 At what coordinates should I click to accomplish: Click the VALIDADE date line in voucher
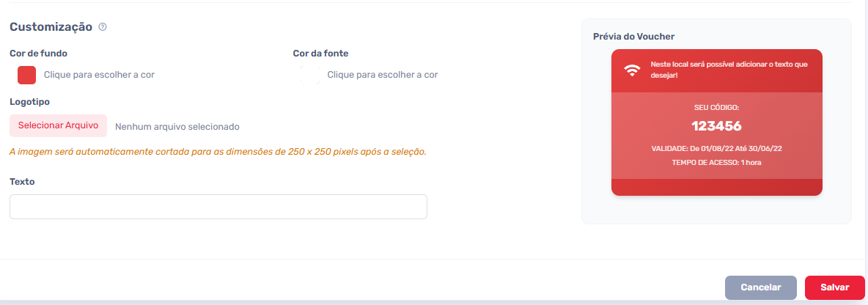(716, 149)
